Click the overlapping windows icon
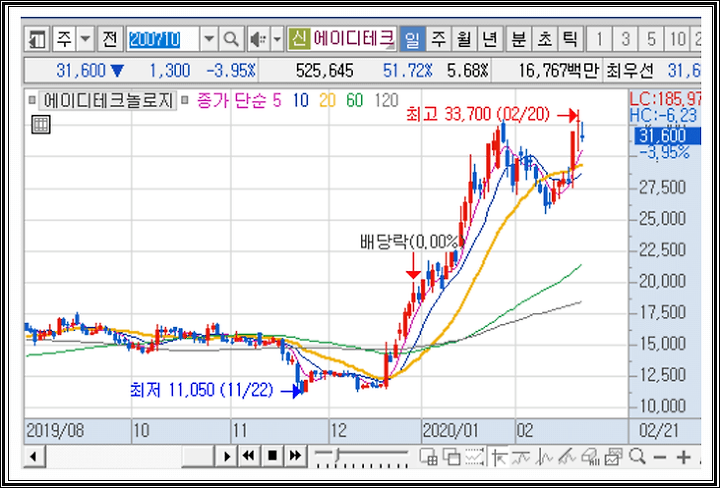 [x=452, y=456]
